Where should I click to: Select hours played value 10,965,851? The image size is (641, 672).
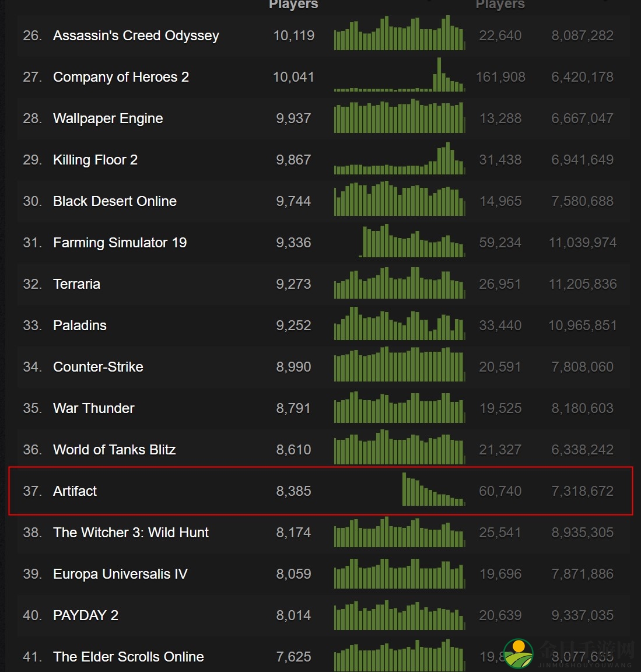coord(583,325)
